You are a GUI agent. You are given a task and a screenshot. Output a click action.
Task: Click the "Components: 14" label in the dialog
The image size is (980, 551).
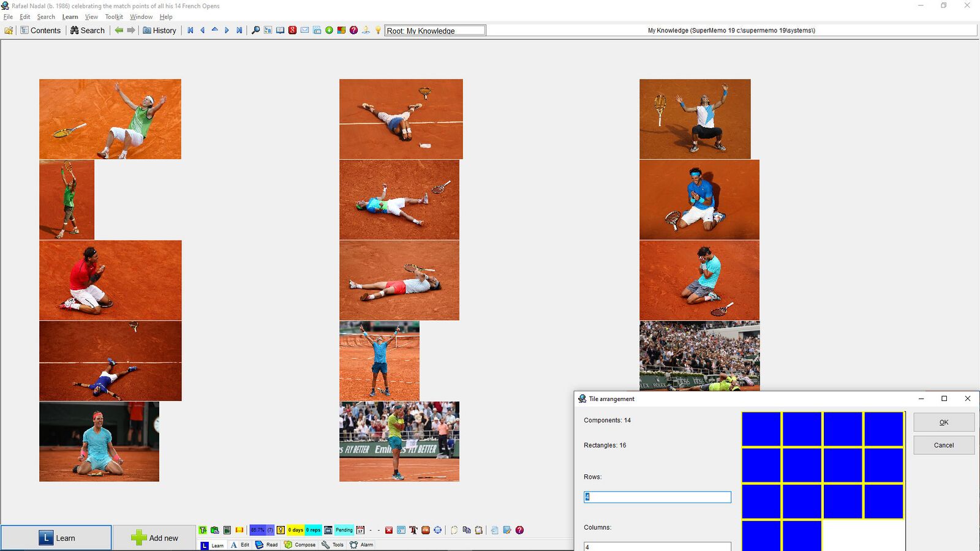tap(607, 420)
